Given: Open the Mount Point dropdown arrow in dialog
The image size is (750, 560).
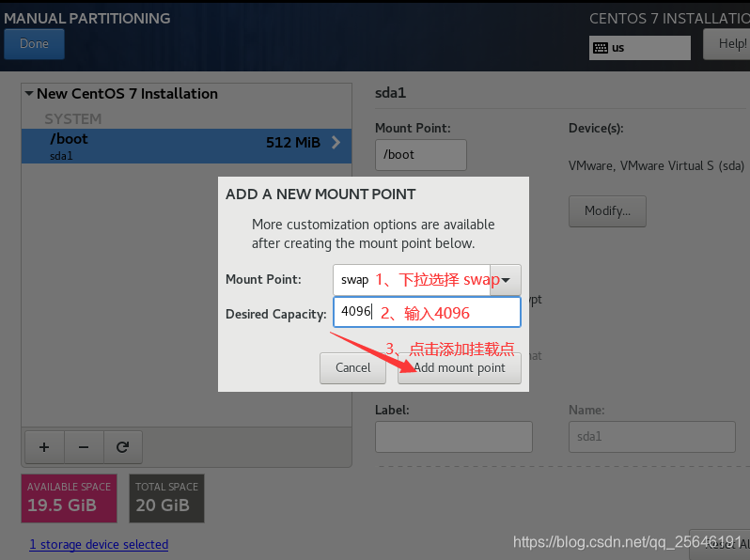Looking at the screenshot, I should coord(506,280).
